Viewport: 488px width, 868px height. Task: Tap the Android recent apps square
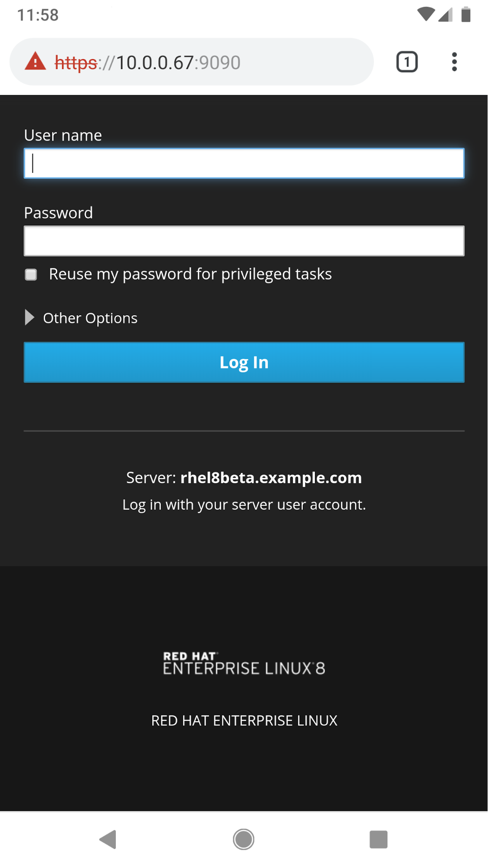[378, 839]
